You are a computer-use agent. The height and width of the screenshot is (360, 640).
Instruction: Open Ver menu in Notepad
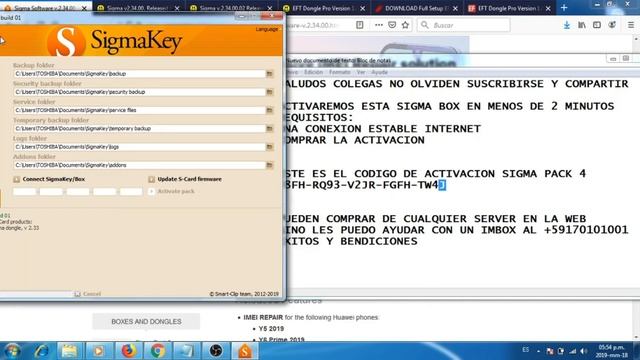pos(361,72)
